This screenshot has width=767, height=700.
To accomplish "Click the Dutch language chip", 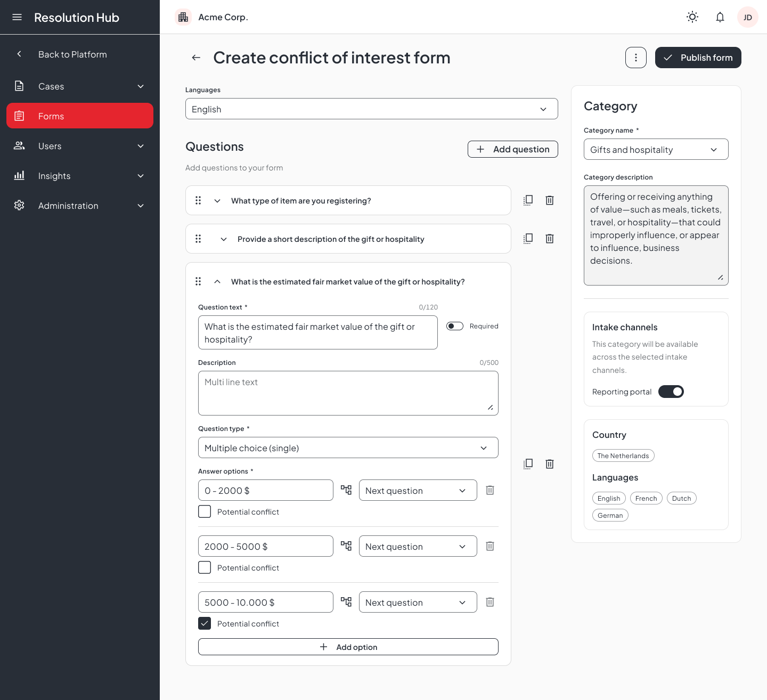I will (681, 498).
